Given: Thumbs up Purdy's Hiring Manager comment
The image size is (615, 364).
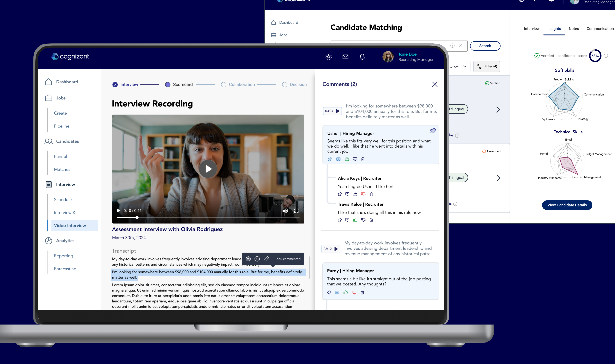Looking at the screenshot, I should (x=345, y=292).
